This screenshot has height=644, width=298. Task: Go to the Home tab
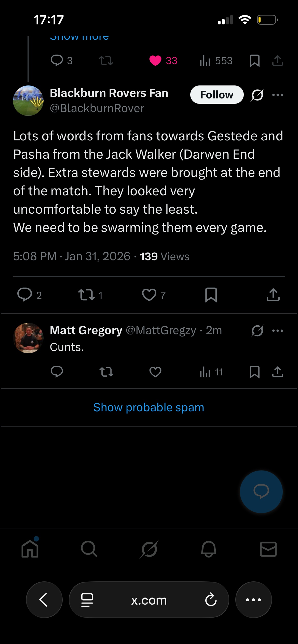30,549
